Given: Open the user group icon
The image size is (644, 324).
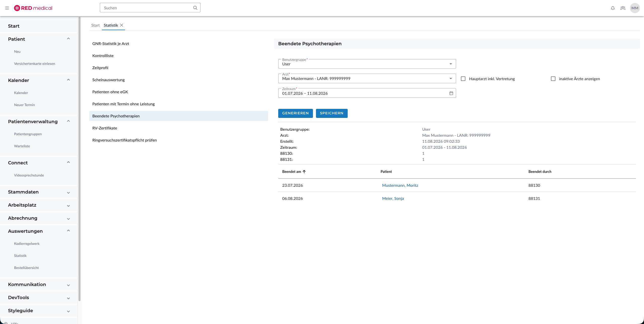Looking at the screenshot, I should (623, 8).
